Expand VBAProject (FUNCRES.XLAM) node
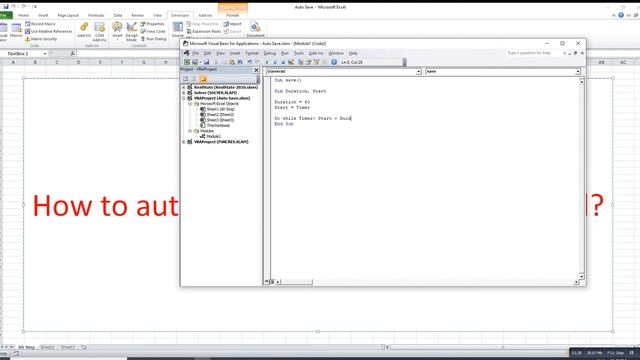Viewport: 640px width, 360px height. (x=184, y=142)
